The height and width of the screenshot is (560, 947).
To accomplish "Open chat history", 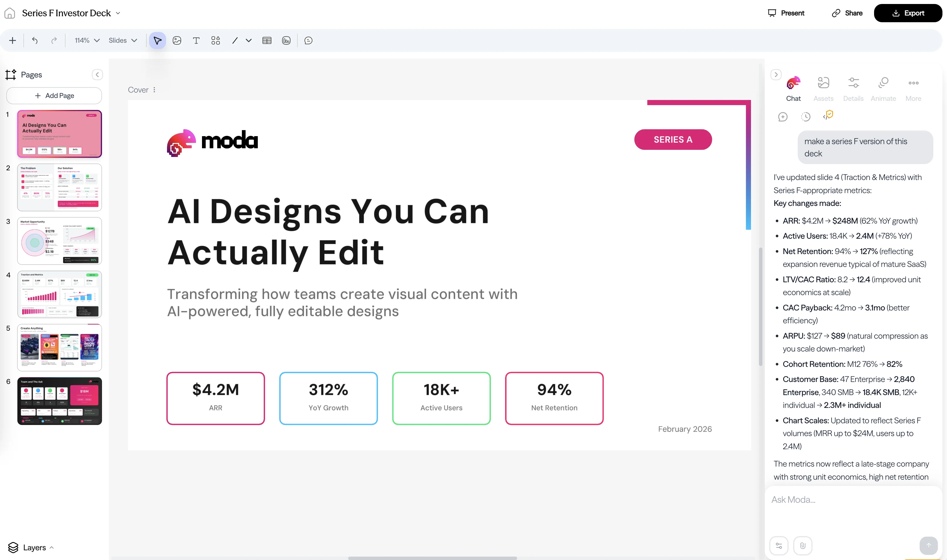I will [806, 117].
